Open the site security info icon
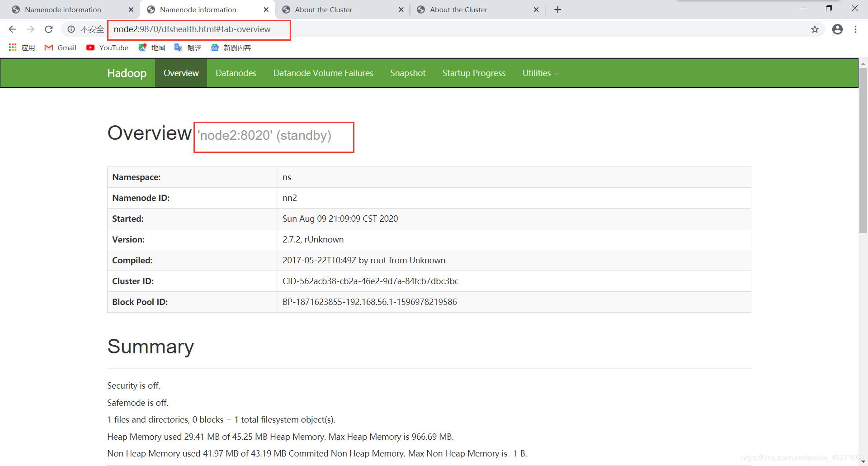Screen dimensions: 868x466 [71, 29]
